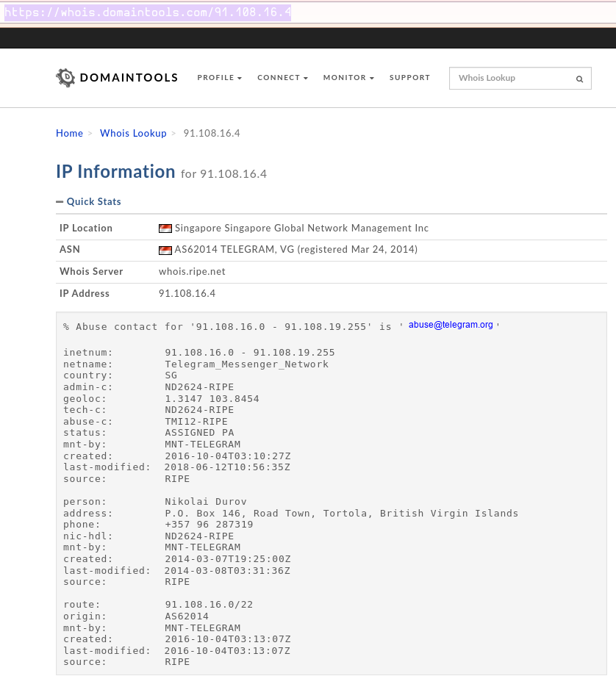Click netname Telegram_Messenger_Network
This screenshot has width=616, height=687.
click(247, 364)
